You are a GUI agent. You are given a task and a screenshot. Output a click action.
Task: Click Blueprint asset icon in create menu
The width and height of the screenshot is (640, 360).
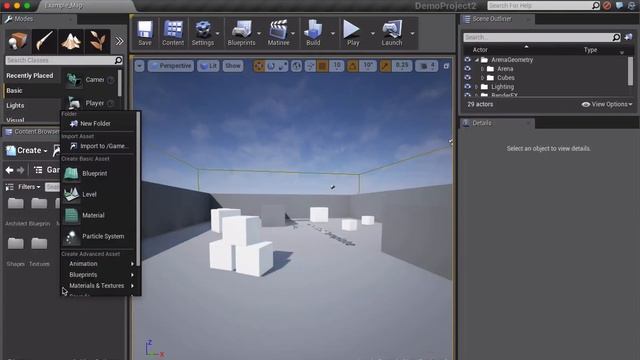click(71, 173)
